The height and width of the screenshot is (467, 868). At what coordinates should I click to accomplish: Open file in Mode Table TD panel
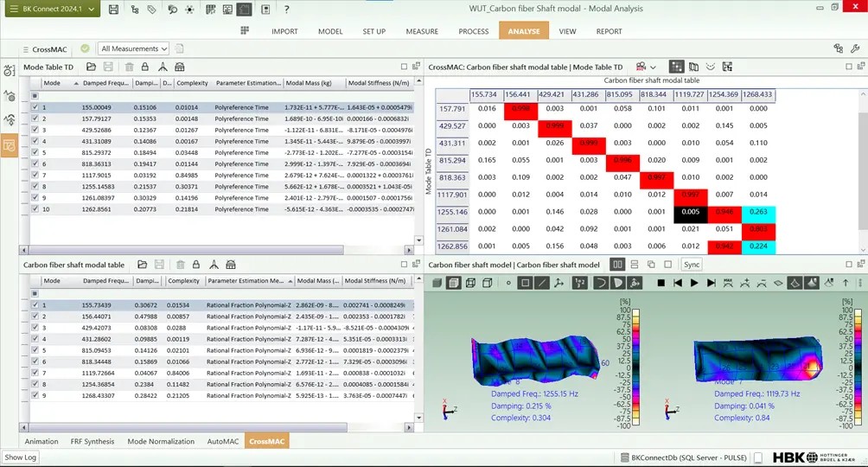point(91,67)
